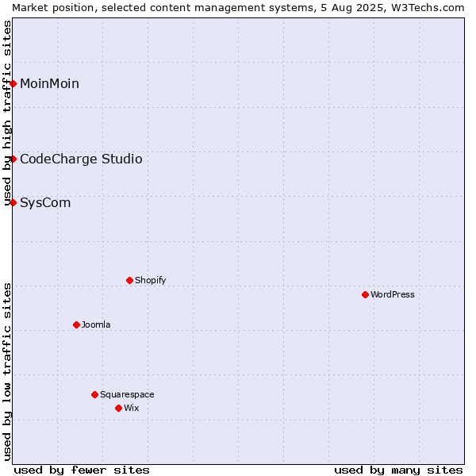Select the Joomla label text
This screenshot has width=476, height=476.
tap(96, 324)
